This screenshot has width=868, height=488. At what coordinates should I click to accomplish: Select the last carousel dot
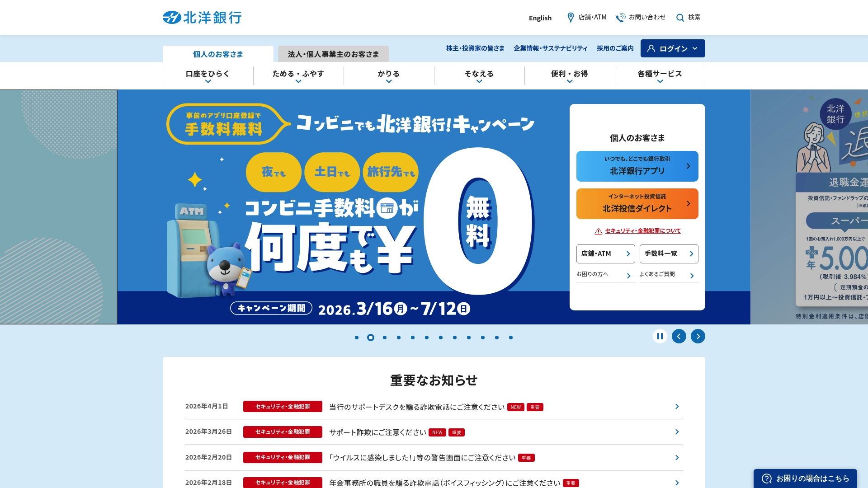tap(511, 338)
